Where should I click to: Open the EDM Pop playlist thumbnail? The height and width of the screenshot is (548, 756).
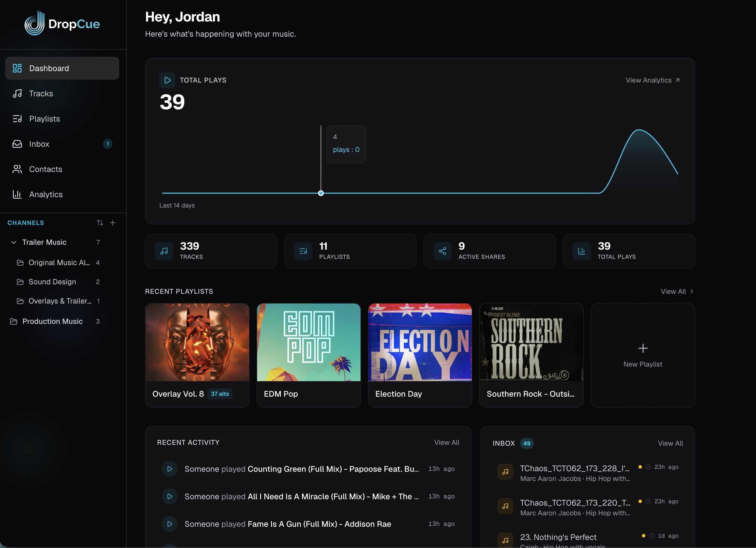[x=309, y=342]
